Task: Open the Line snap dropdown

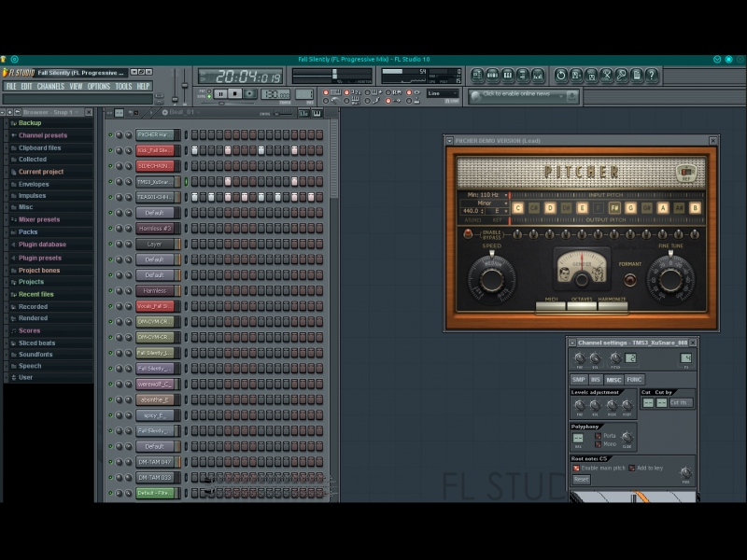Action: [444, 94]
